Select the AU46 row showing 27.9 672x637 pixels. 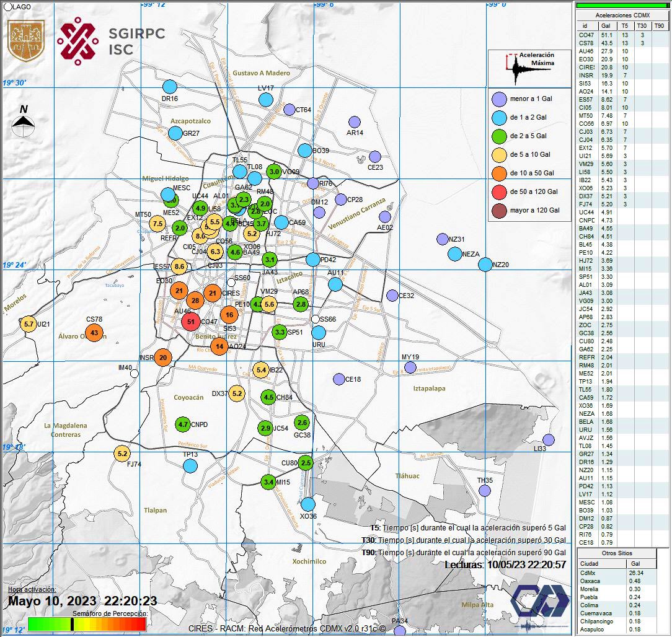(x=622, y=51)
